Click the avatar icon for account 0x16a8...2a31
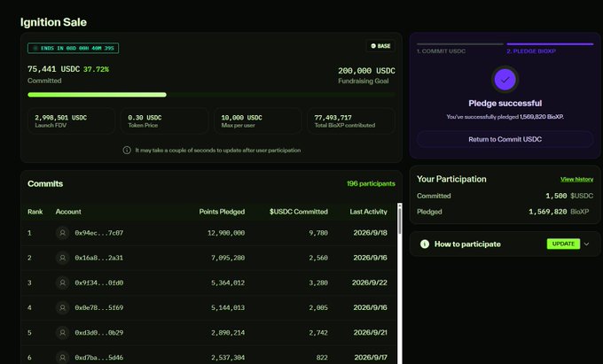The width and height of the screenshot is (603, 364). 62,258
